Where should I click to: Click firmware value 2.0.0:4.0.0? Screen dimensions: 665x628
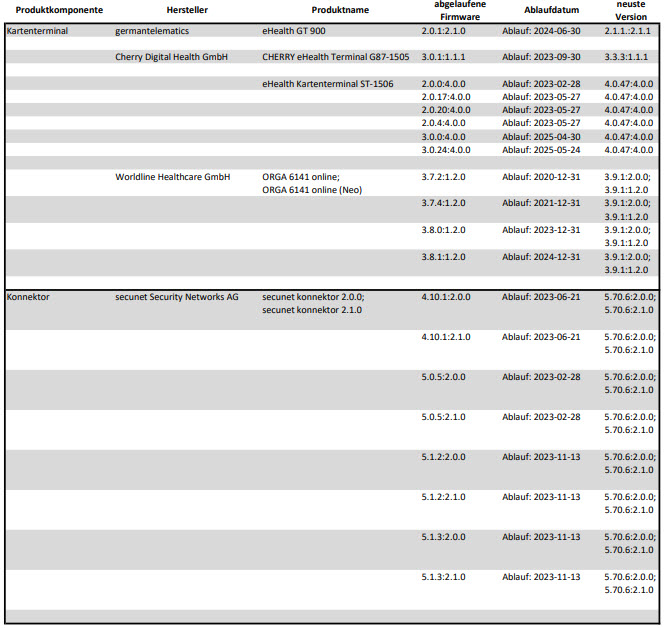click(x=443, y=84)
